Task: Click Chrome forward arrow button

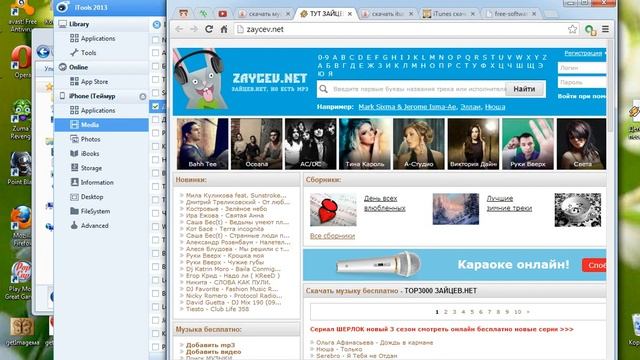Action: pos(194,29)
